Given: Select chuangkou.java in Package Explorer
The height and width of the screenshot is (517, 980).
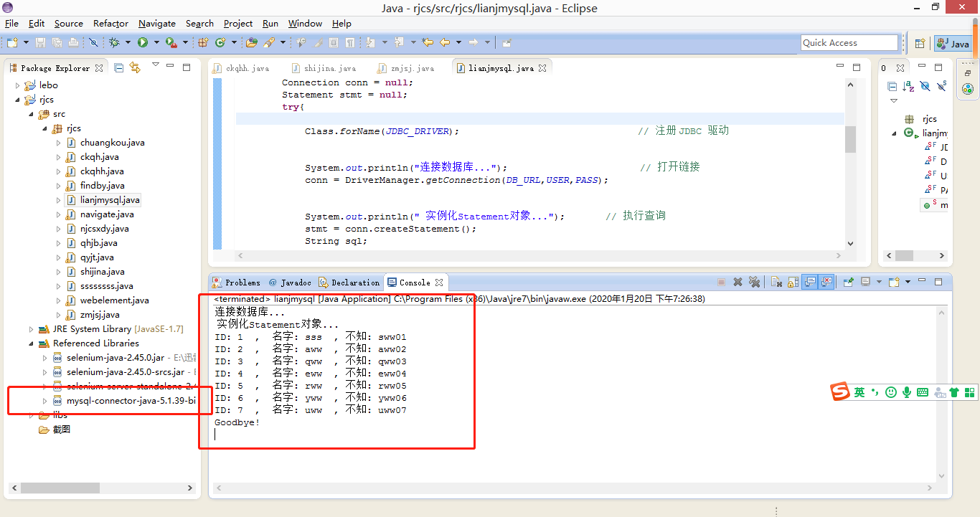Looking at the screenshot, I should 106,143.
